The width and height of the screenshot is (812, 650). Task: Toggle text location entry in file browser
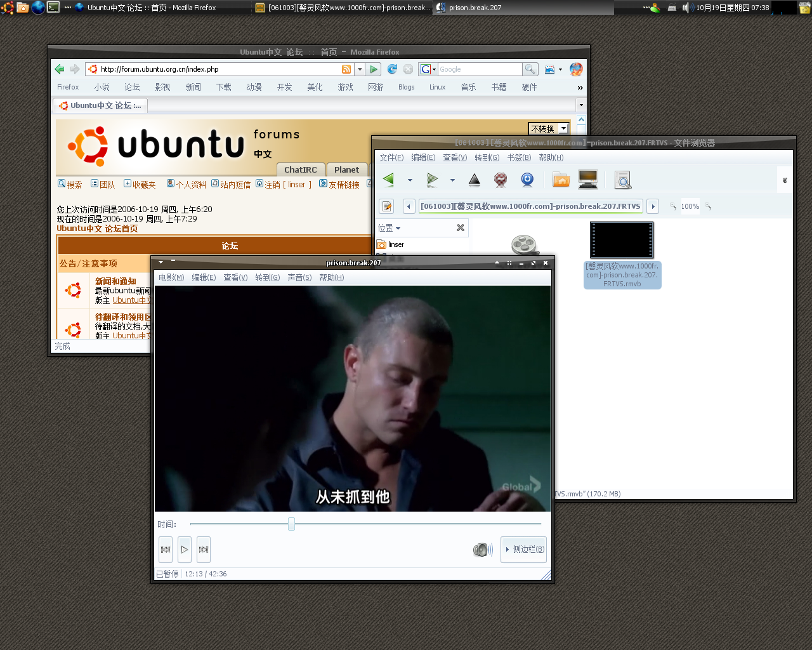pyautogui.click(x=387, y=206)
